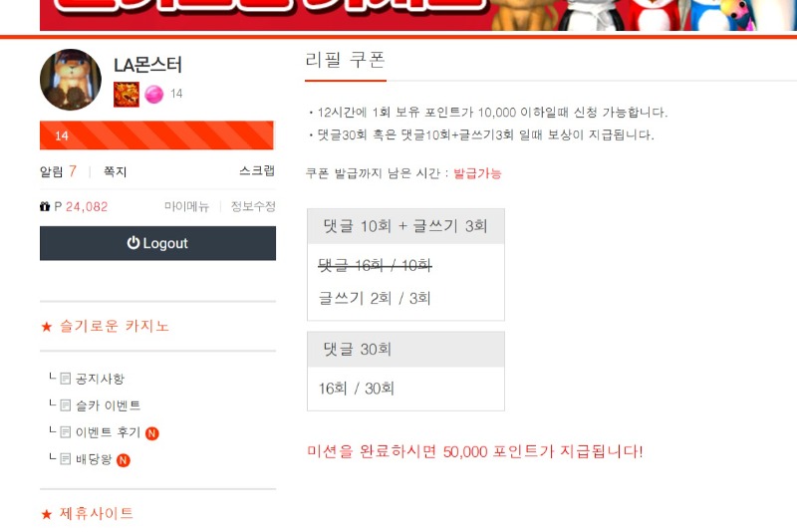Log out with the Logout button
The image size is (797, 532).
[157, 243]
